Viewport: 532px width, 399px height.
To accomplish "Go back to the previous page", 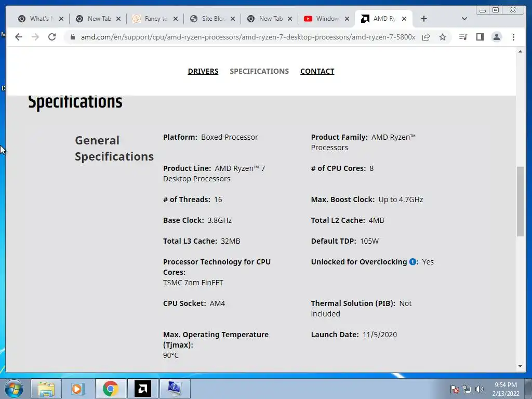I will [19, 37].
